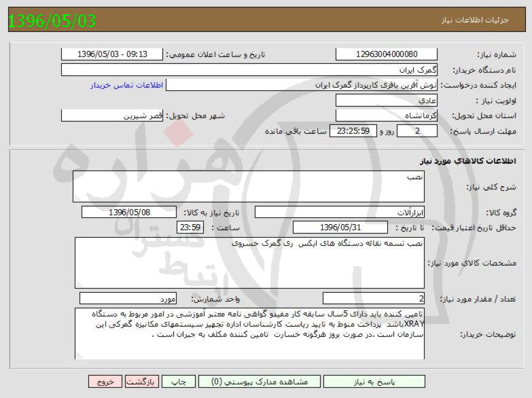Click the priority field عادی
The image size is (532, 398).
387,101
